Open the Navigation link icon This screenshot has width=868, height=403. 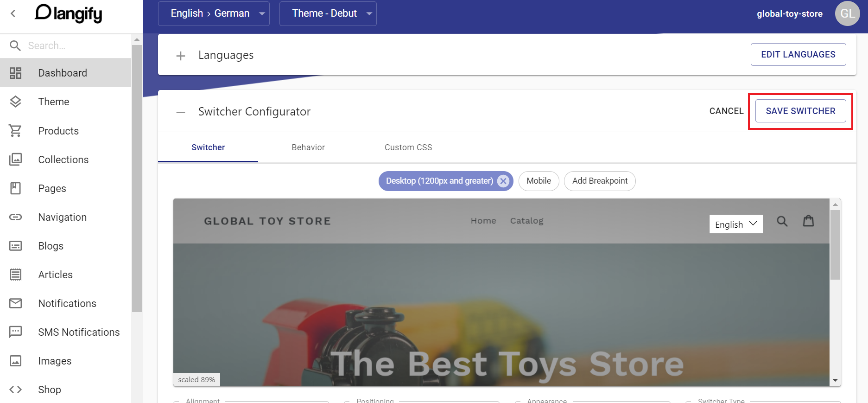pyautogui.click(x=15, y=217)
